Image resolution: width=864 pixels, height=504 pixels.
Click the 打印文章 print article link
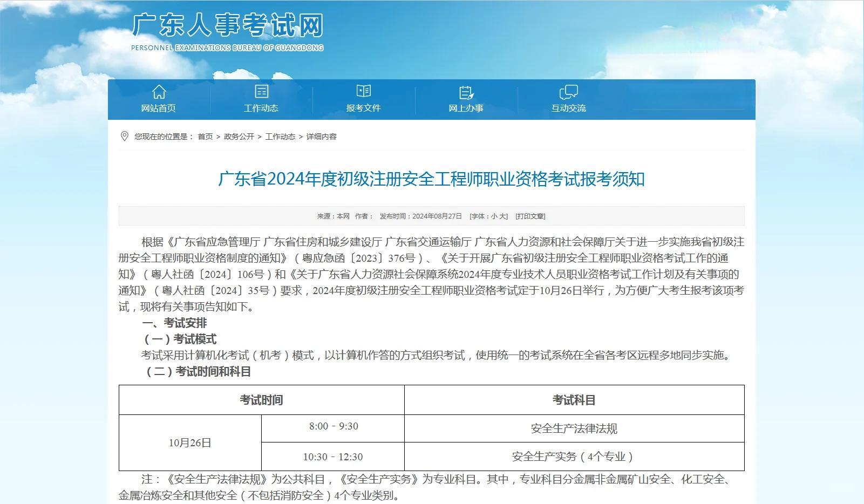pyautogui.click(x=530, y=216)
